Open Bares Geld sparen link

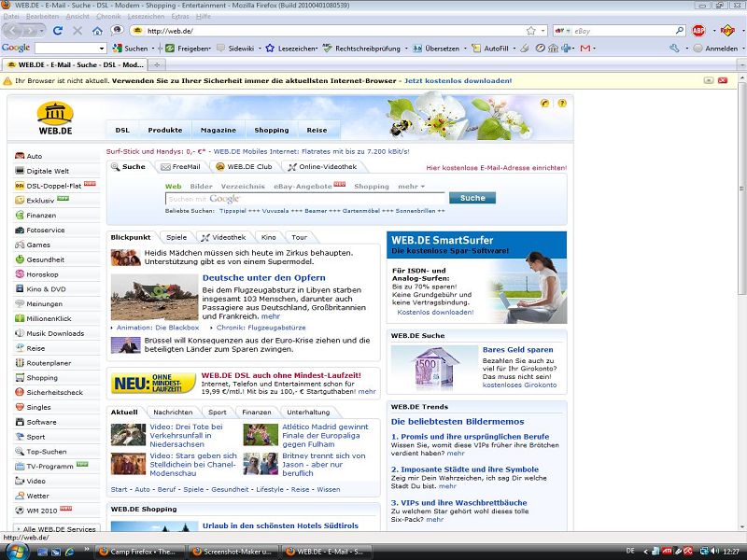click(x=518, y=349)
